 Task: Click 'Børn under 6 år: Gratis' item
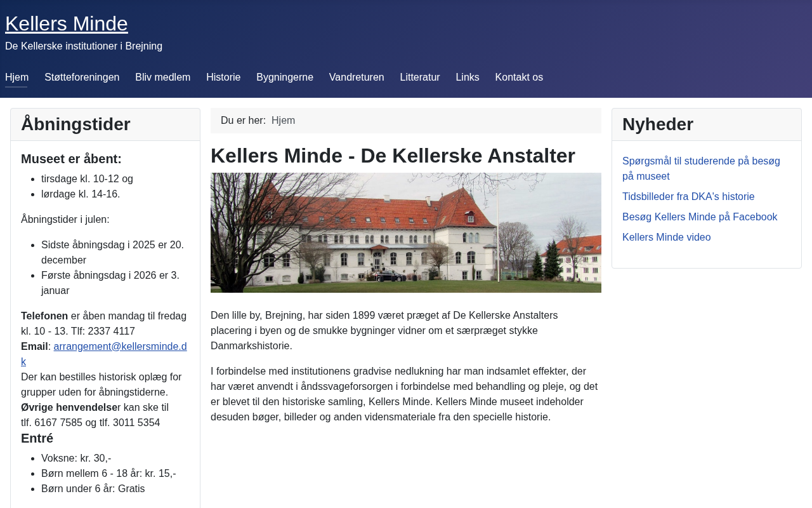coord(93,489)
